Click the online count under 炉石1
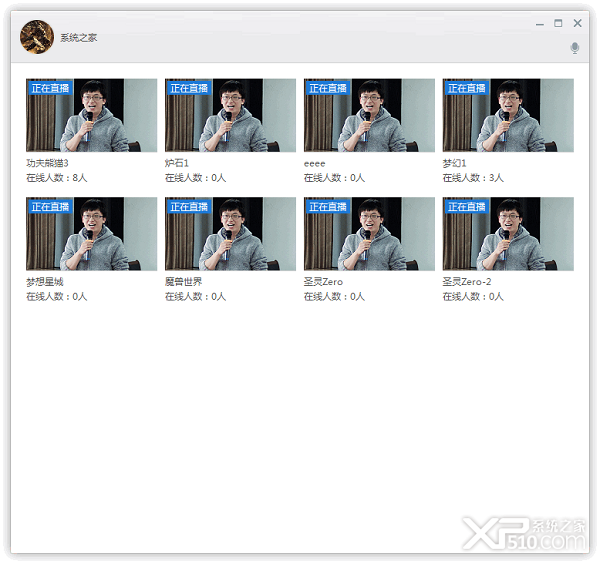 [196, 178]
